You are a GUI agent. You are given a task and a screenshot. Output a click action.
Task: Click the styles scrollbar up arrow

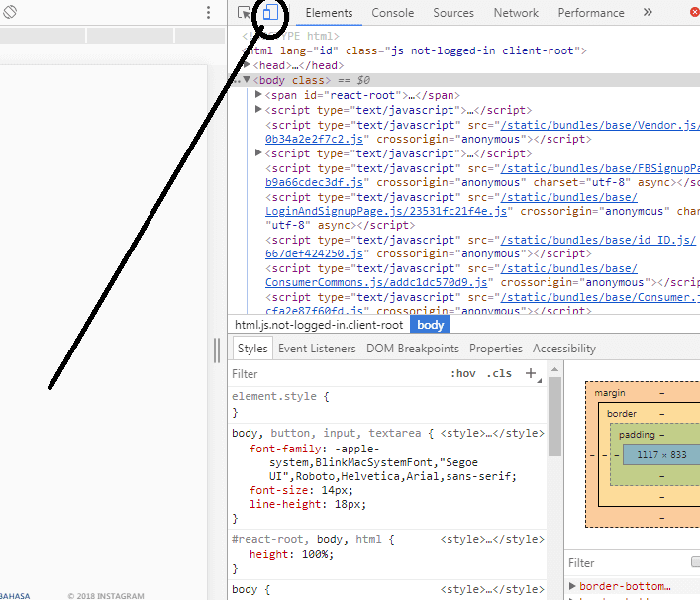click(x=554, y=369)
